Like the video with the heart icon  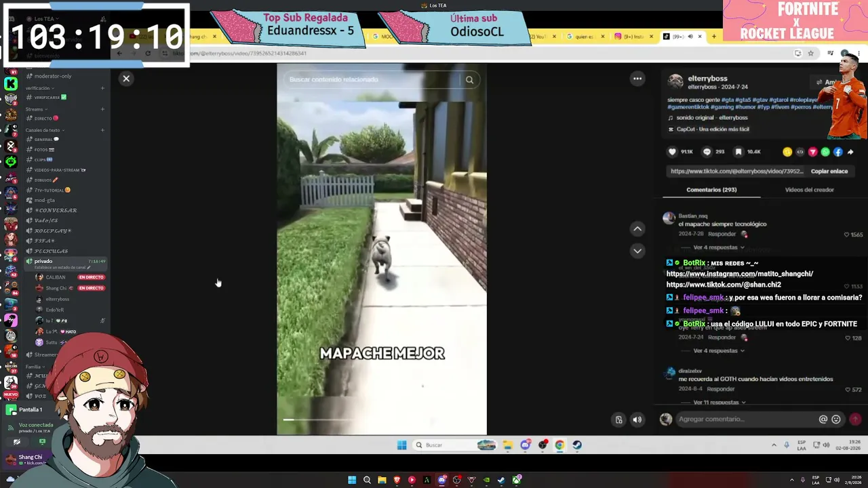pyautogui.click(x=672, y=152)
